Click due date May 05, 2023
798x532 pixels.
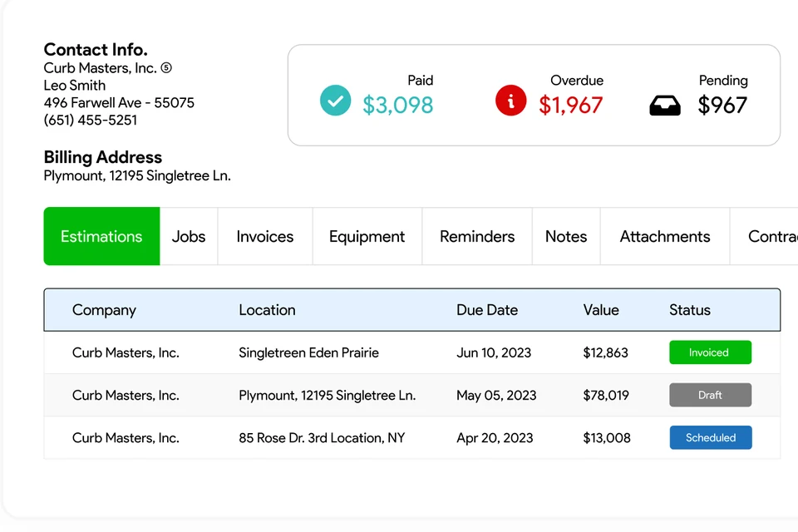tap(496, 396)
